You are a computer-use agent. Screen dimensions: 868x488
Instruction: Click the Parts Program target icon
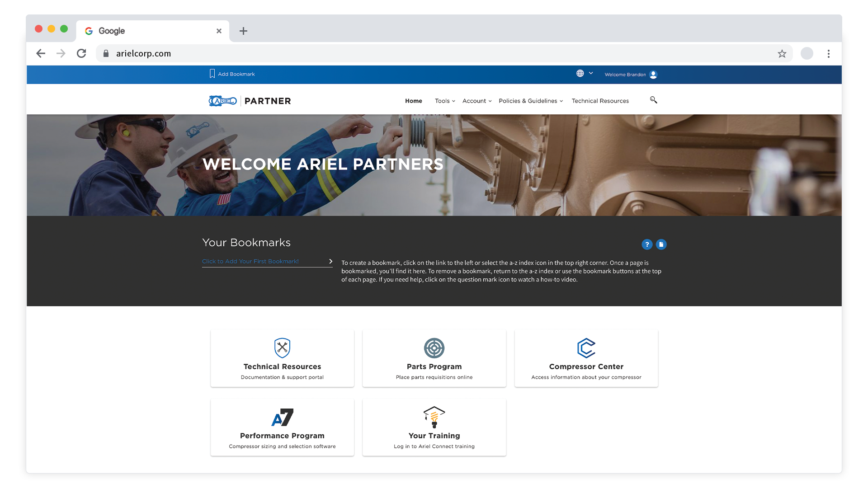click(x=434, y=348)
